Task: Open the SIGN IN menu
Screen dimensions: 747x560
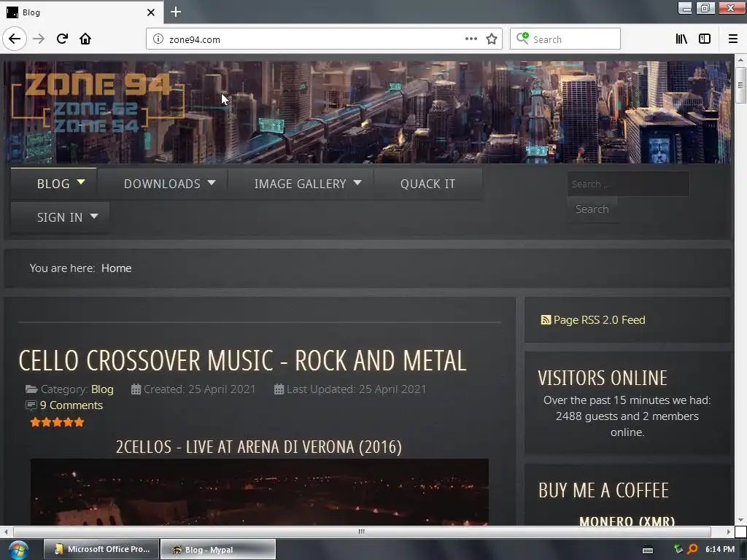Action: pyautogui.click(x=60, y=217)
